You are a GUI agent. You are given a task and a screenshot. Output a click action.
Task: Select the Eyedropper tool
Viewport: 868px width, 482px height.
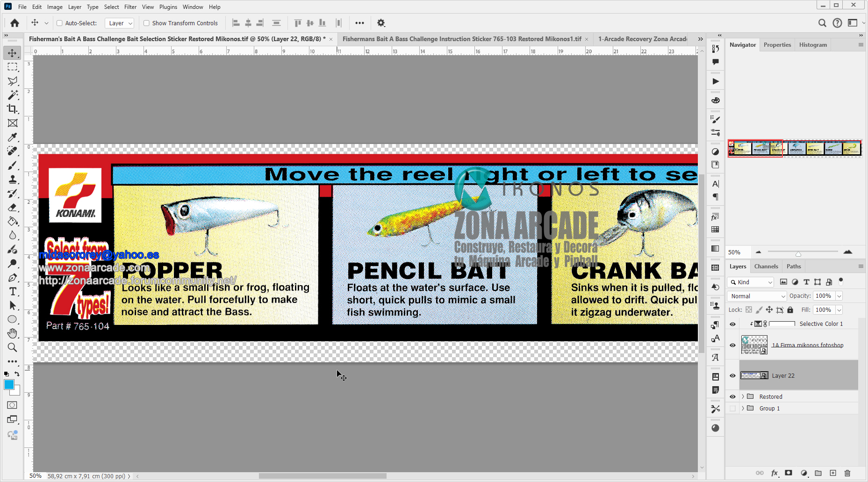coord(12,137)
